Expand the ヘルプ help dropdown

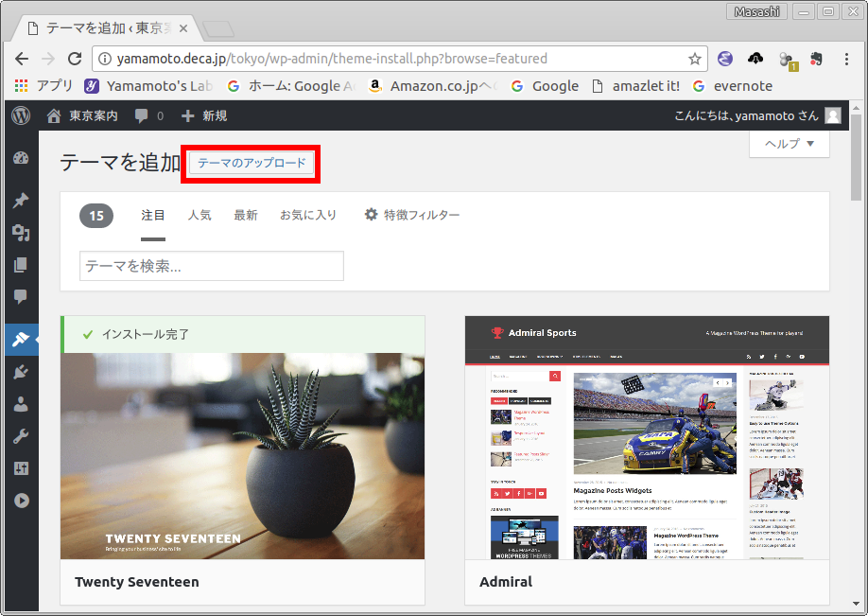(x=789, y=144)
